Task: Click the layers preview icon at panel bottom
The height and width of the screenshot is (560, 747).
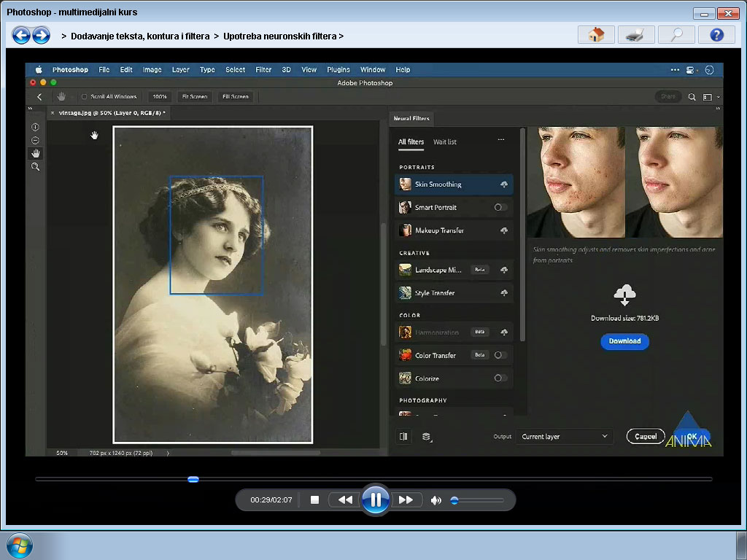Action: (x=427, y=437)
